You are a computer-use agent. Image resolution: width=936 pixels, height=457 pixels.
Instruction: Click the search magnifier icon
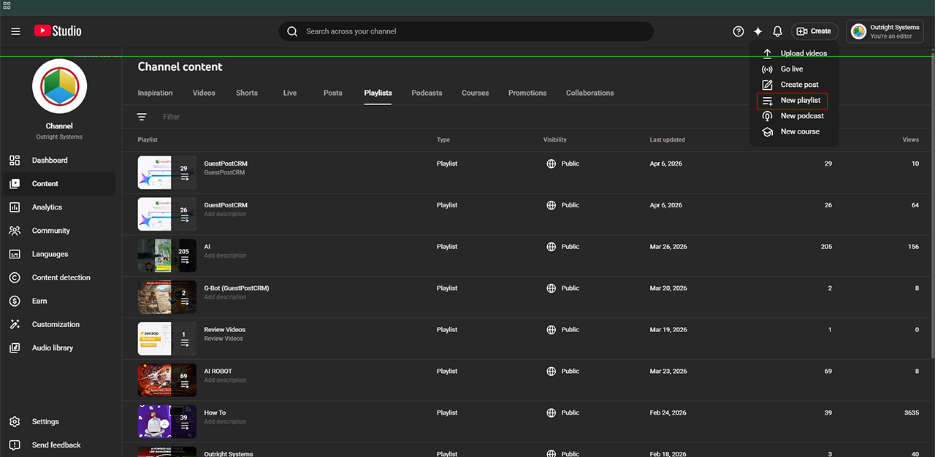point(292,32)
